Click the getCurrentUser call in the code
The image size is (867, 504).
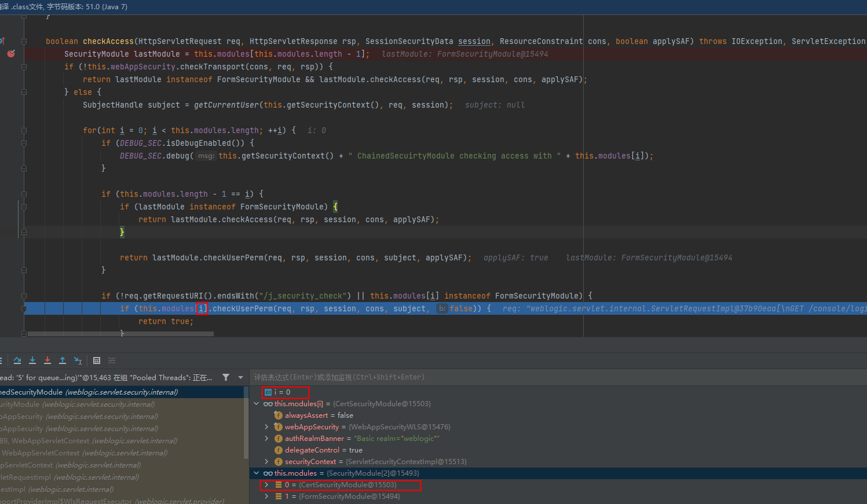point(226,105)
